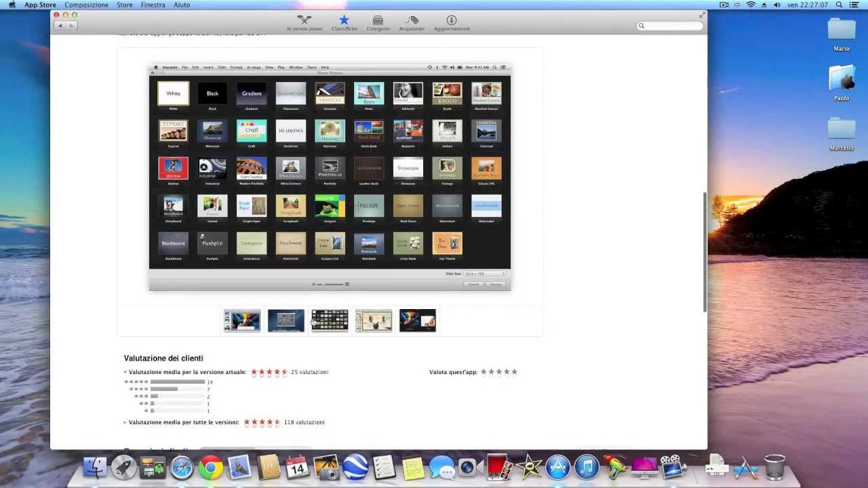Image resolution: width=868 pixels, height=488 pixels.
Task: Open the Aiuto menu
Action: point(182,5)
